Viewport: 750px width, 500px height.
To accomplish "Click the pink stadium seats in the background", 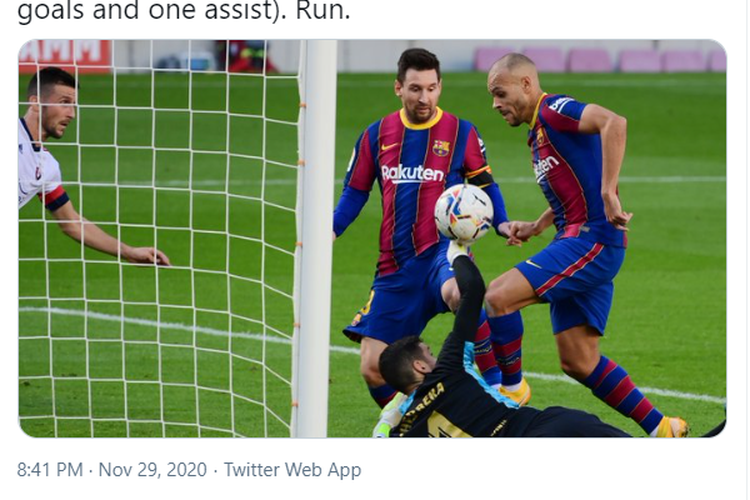I will coord(600,60).
